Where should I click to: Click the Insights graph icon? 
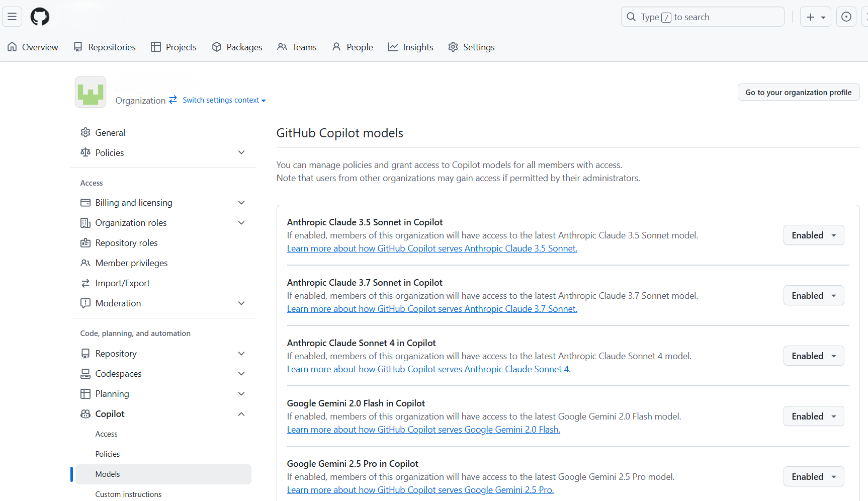(393, 47)
